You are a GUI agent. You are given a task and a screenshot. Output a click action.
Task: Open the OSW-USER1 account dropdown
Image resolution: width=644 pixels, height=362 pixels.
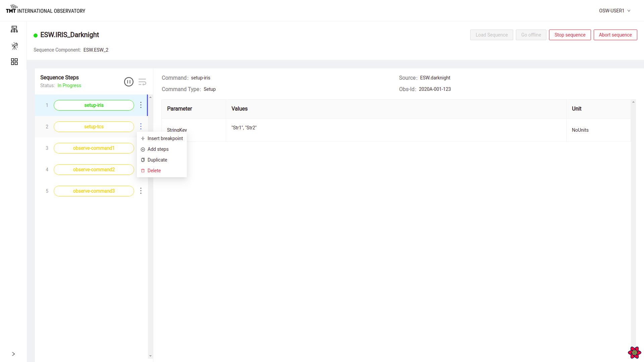pos(615,11)
